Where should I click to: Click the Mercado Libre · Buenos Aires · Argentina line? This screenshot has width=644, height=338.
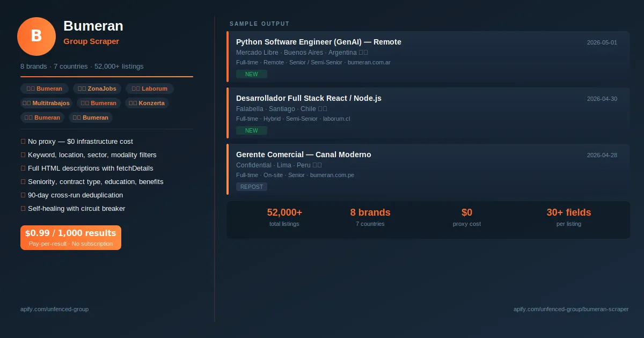click(x=302, y=53)
